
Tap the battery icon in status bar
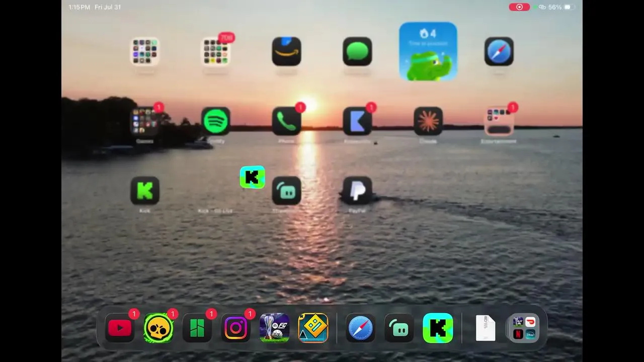[x=570, y=7]
